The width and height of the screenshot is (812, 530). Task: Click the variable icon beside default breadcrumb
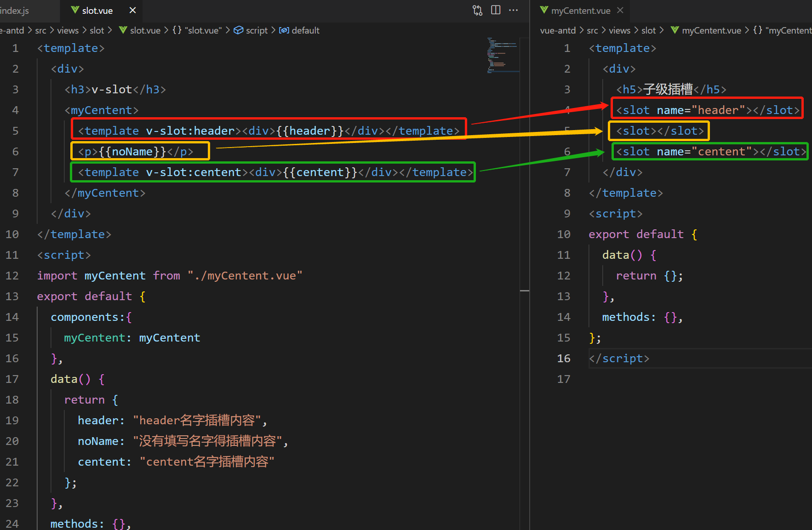(x=284, y=30)
